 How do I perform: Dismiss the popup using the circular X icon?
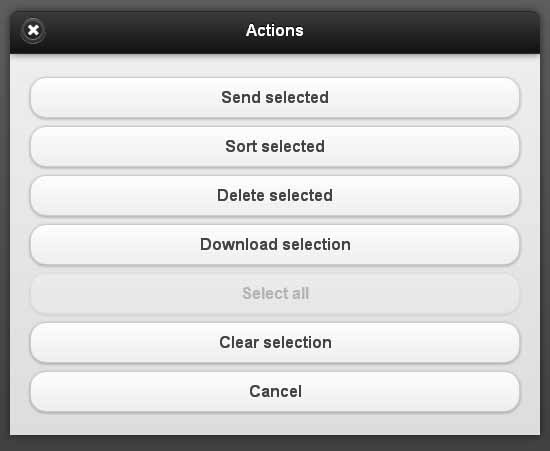pos(33,31)
